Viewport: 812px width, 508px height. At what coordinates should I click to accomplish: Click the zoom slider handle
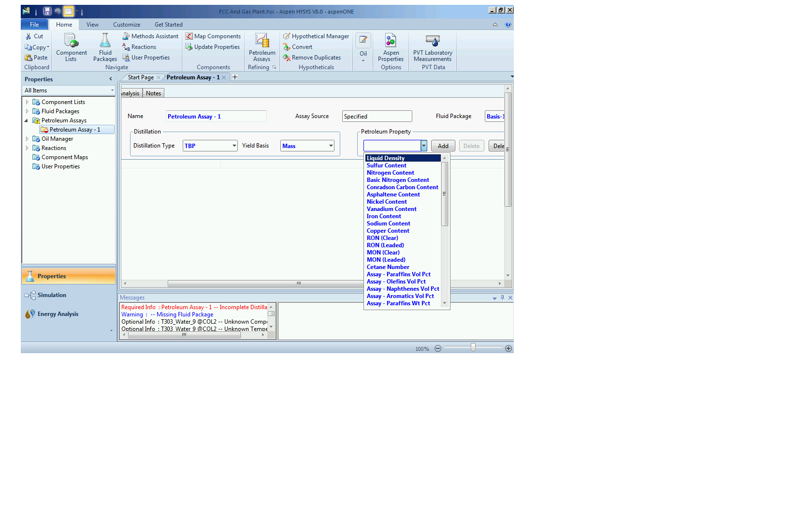473,347
